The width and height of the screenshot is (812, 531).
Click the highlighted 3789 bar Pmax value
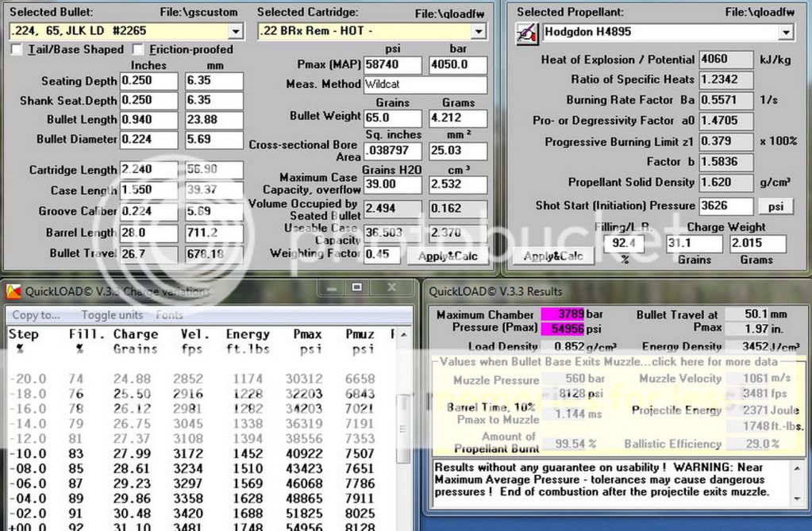point(563,314)
